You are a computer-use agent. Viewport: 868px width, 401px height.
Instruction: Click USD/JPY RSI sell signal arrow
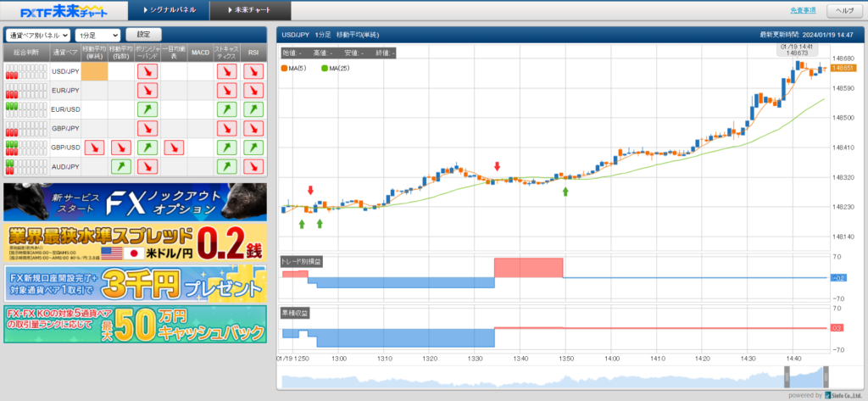253,71
